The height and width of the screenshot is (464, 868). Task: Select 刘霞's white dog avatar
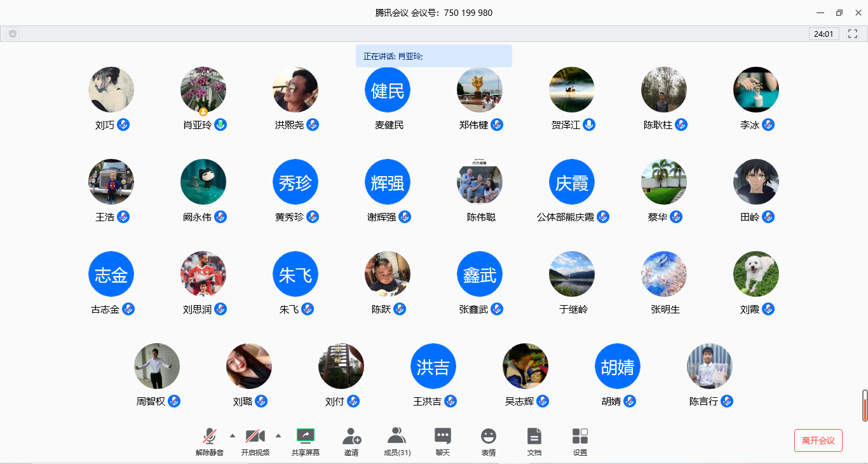756,274
